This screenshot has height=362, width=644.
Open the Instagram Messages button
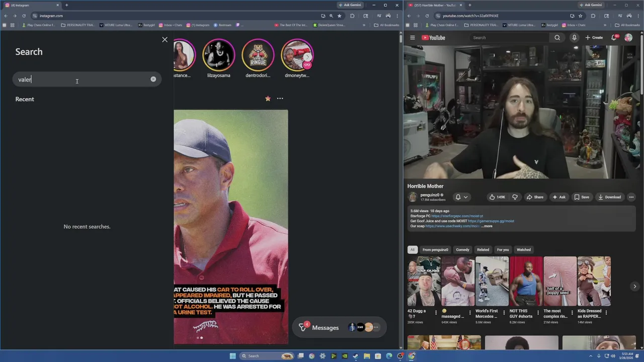tap(339, 327)
